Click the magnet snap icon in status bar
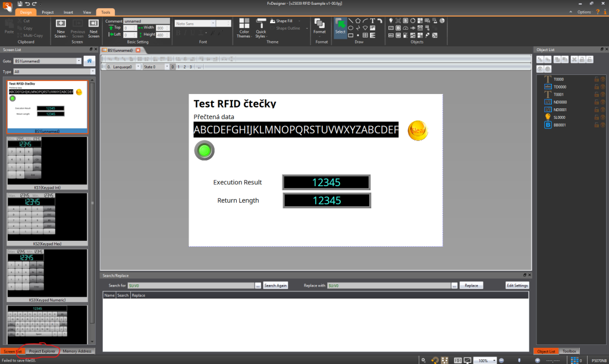This screenshot has width=609, height=364. tap(435, 360)
